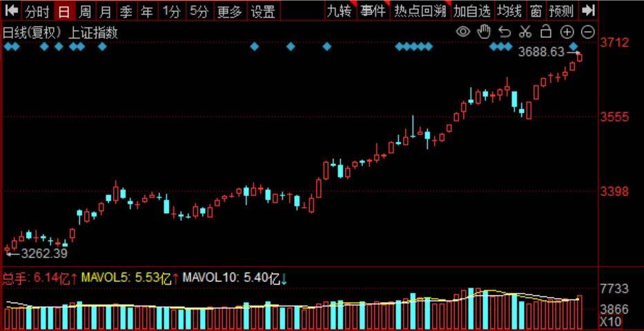Jump to last bar arrow icon
This screenshot has width=644, height=331.
[589, 10]
